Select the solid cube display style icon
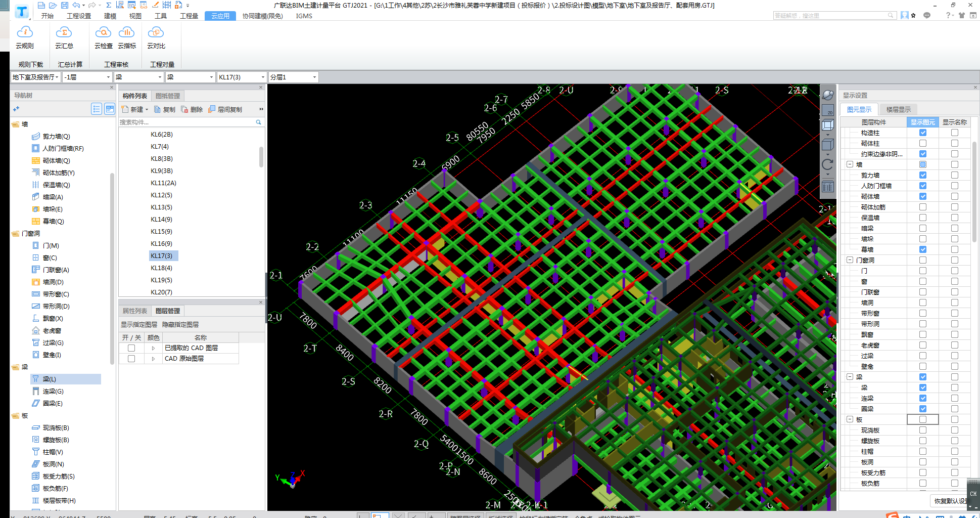The image size is (980, 518). (x=828, y=145)
